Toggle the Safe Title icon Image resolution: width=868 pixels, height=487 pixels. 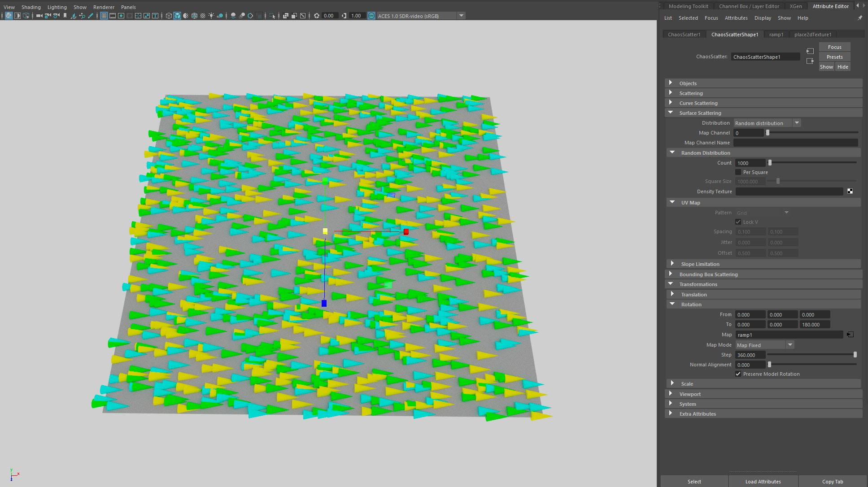coord(155,16)
